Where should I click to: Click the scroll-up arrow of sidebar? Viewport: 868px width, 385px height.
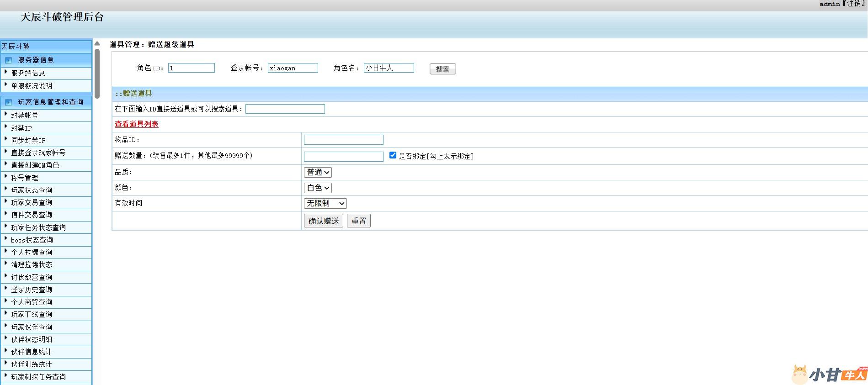pos(97,44)
